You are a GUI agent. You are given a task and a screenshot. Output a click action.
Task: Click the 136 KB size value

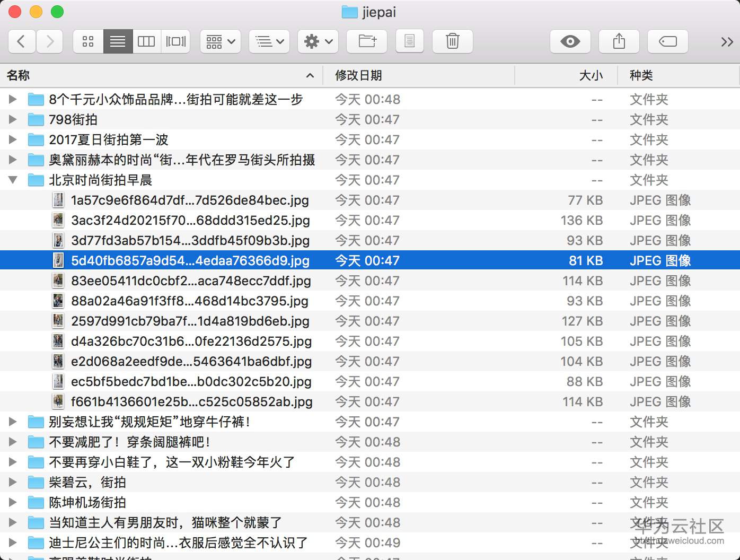click(582, 220)
